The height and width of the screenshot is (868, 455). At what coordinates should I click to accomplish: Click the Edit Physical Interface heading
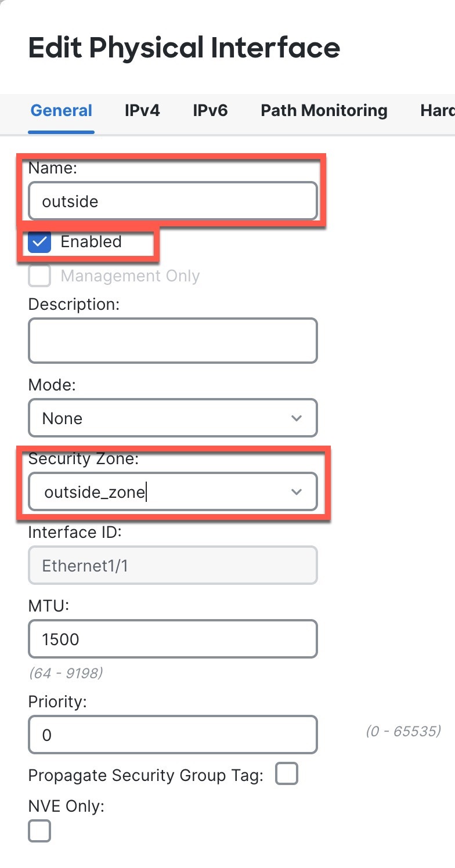tap(184, 47)
